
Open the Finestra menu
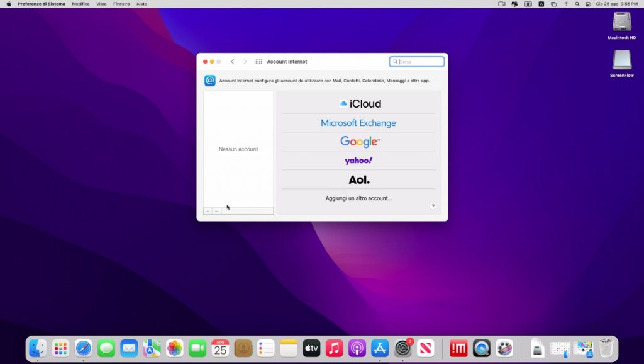(121, 4)
